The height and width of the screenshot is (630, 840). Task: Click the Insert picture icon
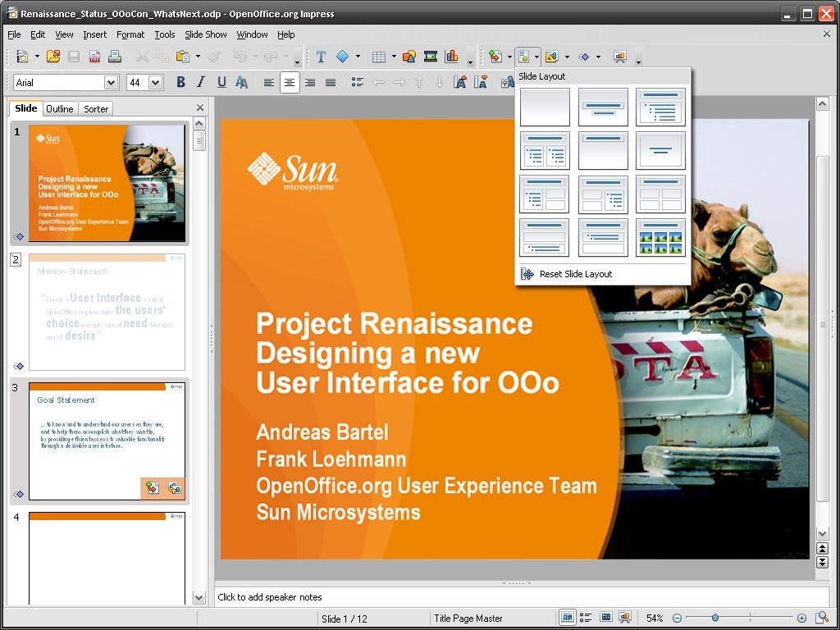(409, 57)
